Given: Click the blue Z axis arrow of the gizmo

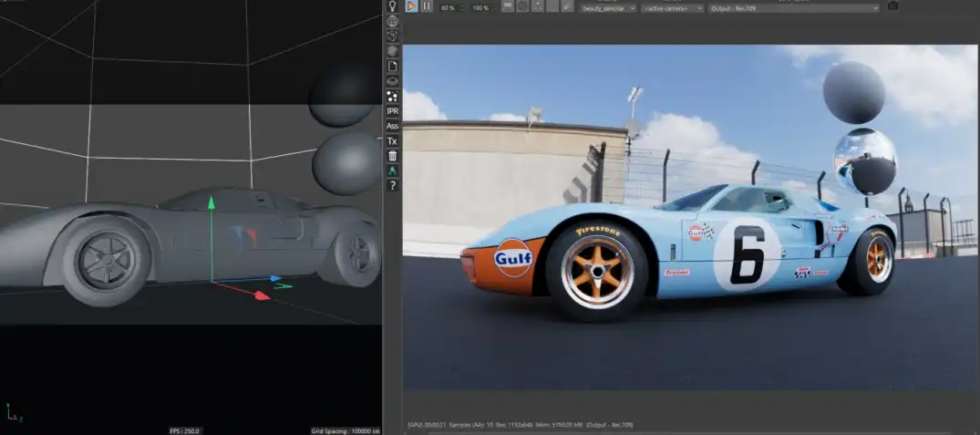Looking at the screenshot, I should (x=275, y=278).
